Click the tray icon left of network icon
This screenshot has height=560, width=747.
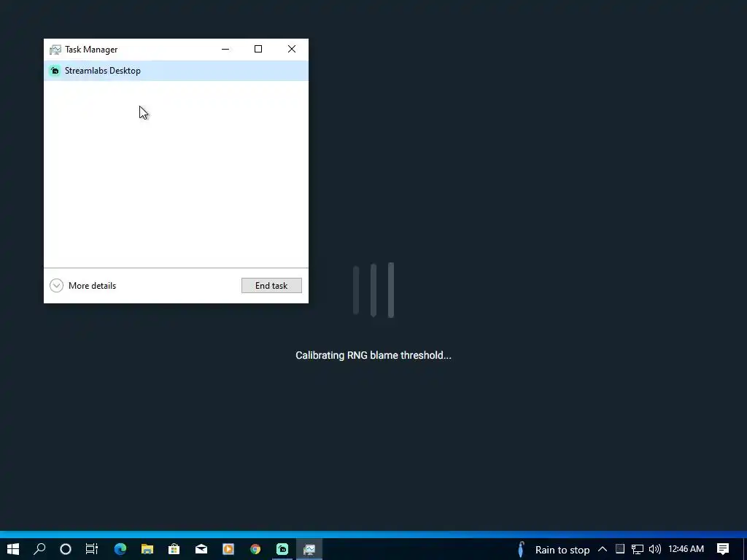(620, 549)
